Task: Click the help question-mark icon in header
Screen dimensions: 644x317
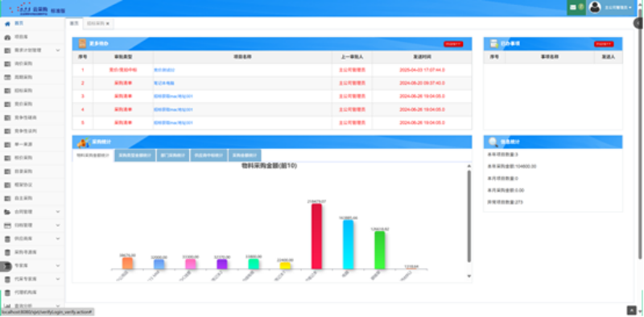Action: [x=580, y=7]
